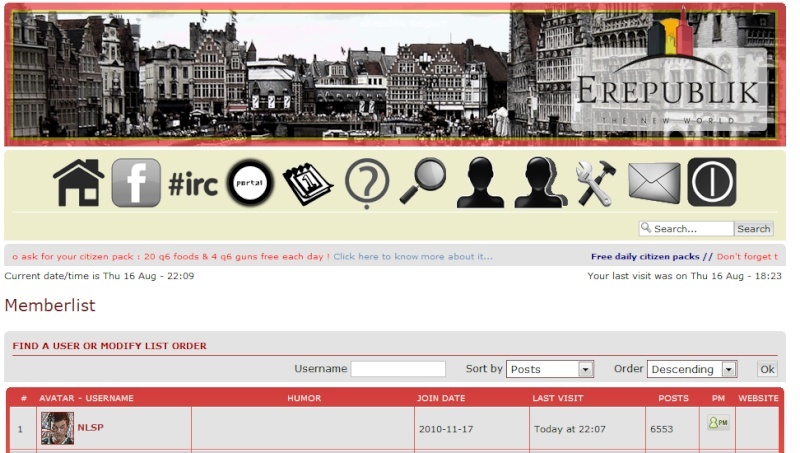
Task: Click the PM column header
Action: 718,398
